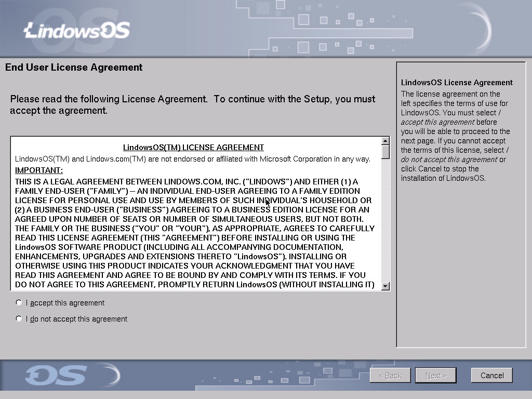Cancel the LindowsOS installation

(491, 375)
